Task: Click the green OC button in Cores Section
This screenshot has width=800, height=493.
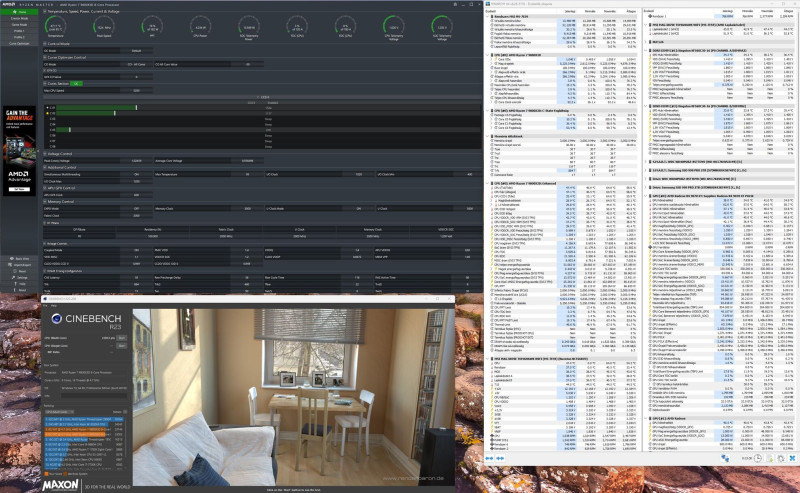Action: point(76,83)
